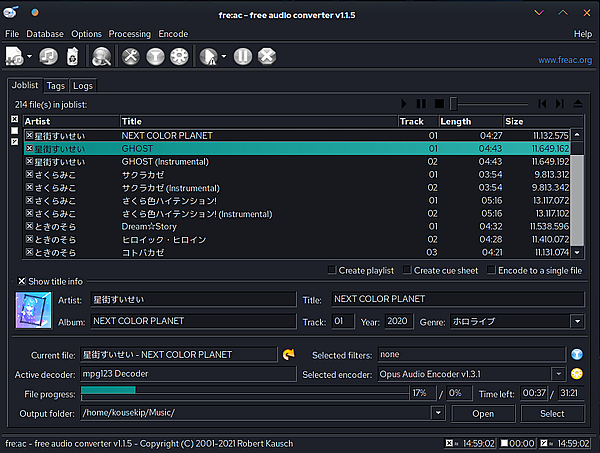Skip to previous track in player
The image size is (600, 453).
click(x=542, y=104)
